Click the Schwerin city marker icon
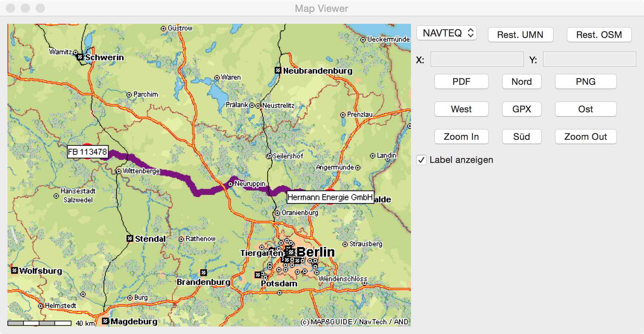 (80, 57)
